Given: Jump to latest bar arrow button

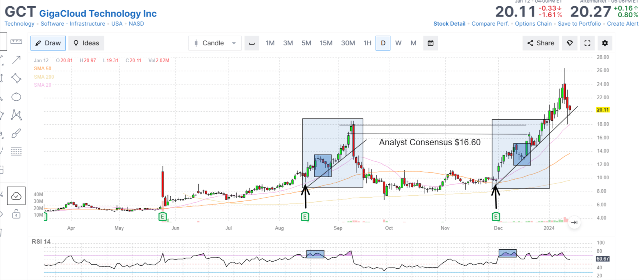Looking at the screenshot, I should pos(574,222).
